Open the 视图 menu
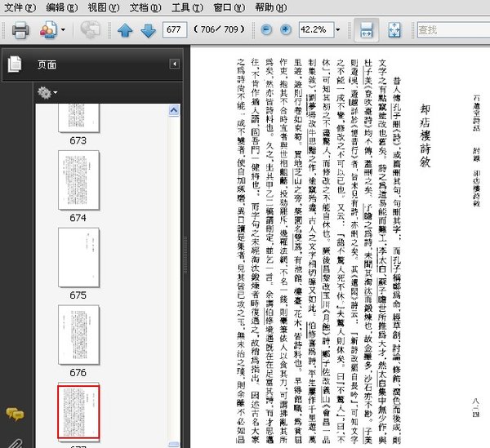 tap(104, 7)
